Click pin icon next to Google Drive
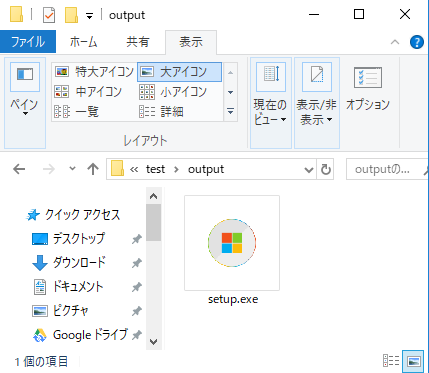 (x=136, y=335)
